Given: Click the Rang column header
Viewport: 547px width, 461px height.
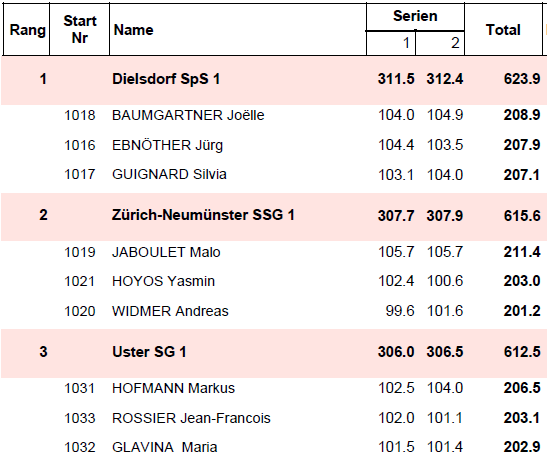Looking at the screenshot, I should point(27,30).
